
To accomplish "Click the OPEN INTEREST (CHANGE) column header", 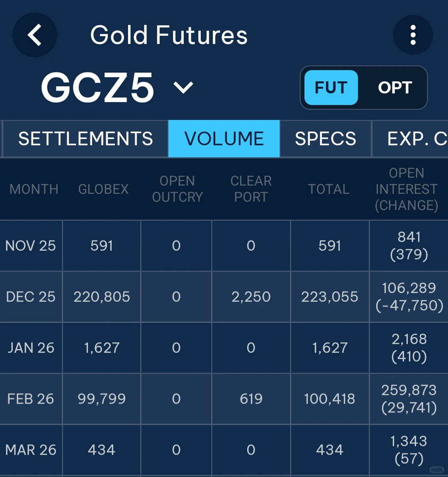I will pos(407,189).
